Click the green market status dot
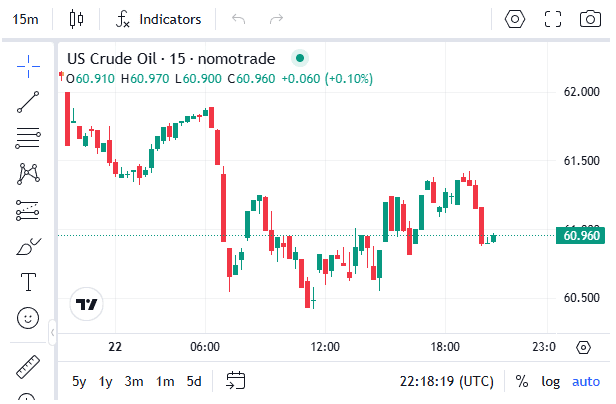This screenshot has height=404, width=616. tap(300, 58)
